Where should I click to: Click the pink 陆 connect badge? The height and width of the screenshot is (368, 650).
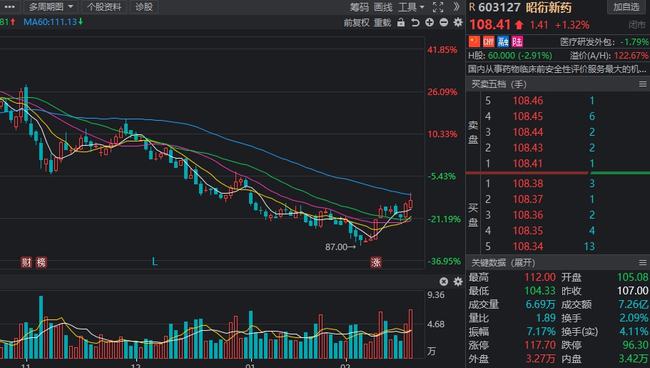517,41
